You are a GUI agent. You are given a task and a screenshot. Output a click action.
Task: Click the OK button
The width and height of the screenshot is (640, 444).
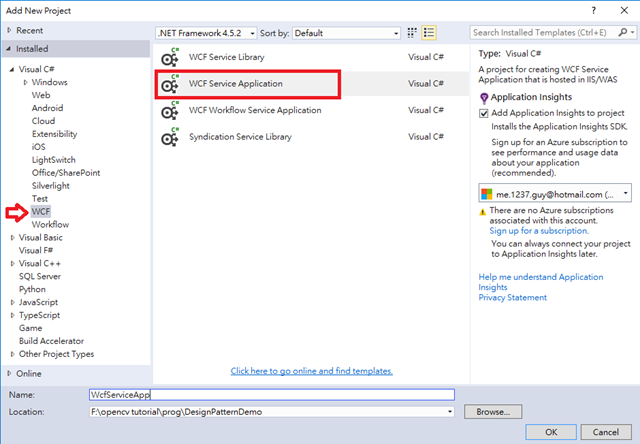tap(551, 432)
